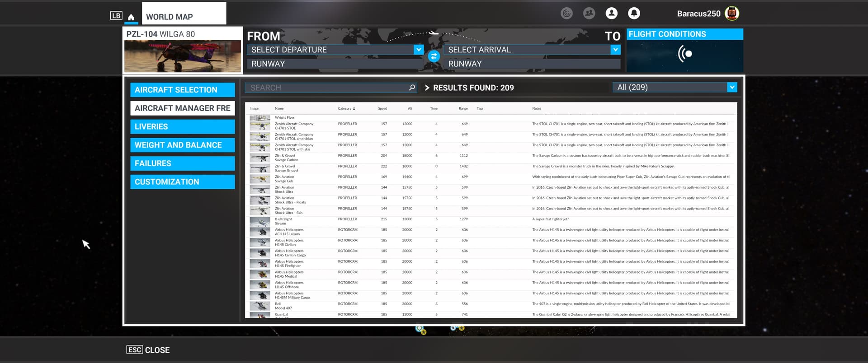Select the Airbus Helicopters ACH145 Luxury row name
The height and width of the screenshot is (363, 868).
289,232
